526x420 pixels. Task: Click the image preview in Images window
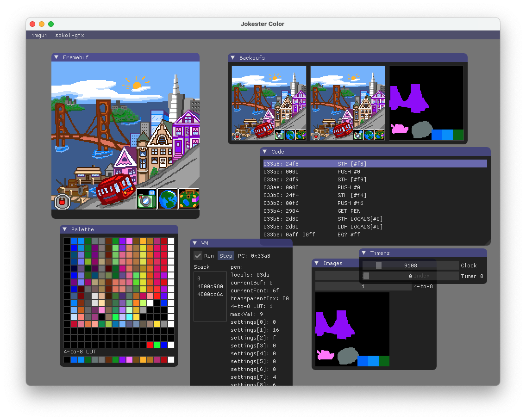click(352, 329)
